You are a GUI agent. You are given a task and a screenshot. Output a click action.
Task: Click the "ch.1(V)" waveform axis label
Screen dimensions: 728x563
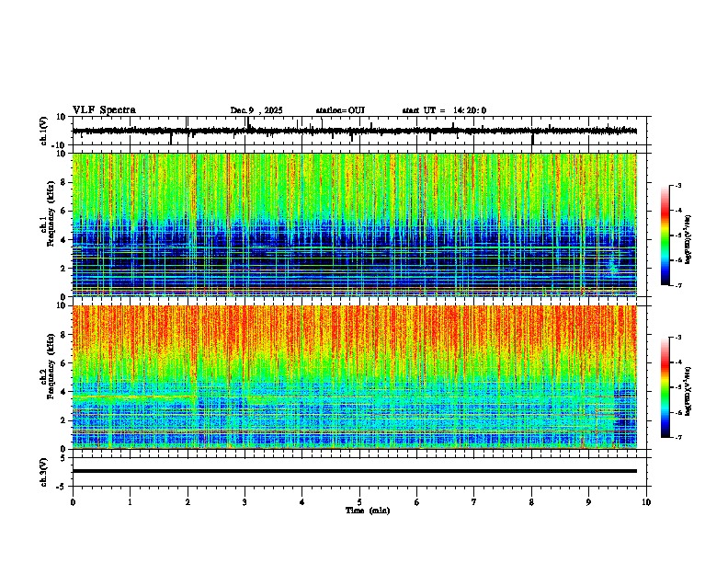pyautogui.click(x=44, y=131)
